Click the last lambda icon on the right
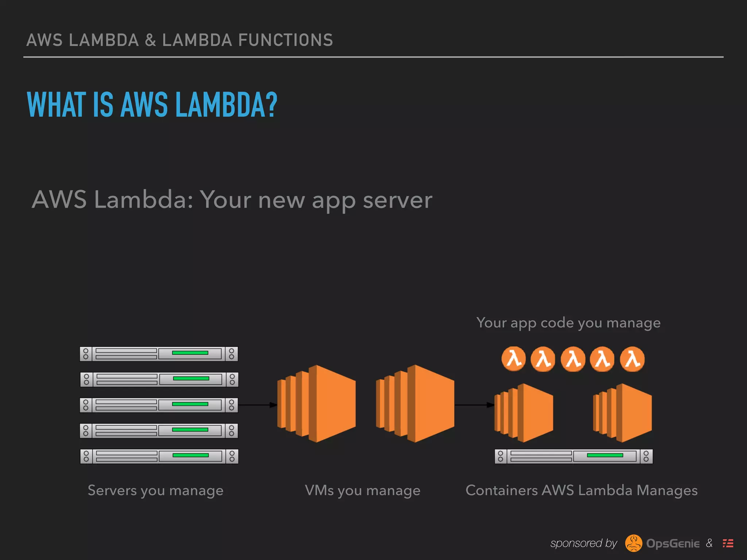Screen dimensions: 747x560 (x=632, y=359)
